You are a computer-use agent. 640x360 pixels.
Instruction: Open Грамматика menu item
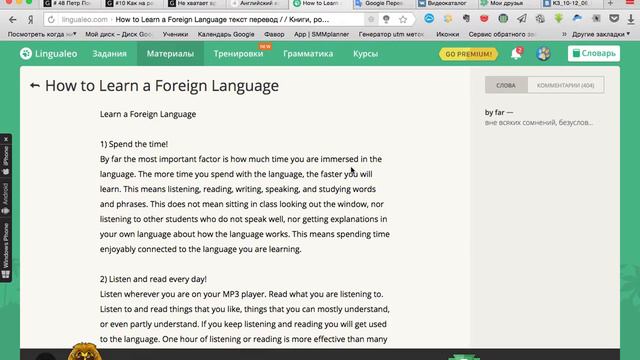[308, 53]
